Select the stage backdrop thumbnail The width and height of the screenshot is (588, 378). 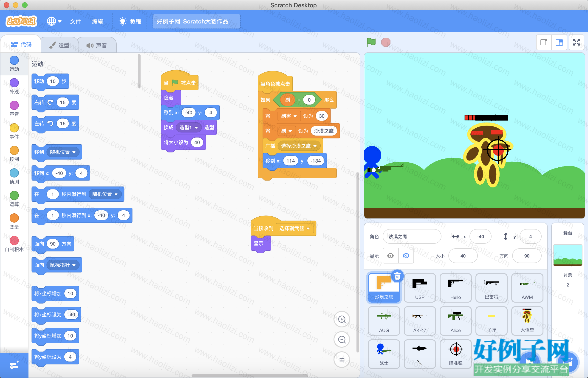point(568,255)
